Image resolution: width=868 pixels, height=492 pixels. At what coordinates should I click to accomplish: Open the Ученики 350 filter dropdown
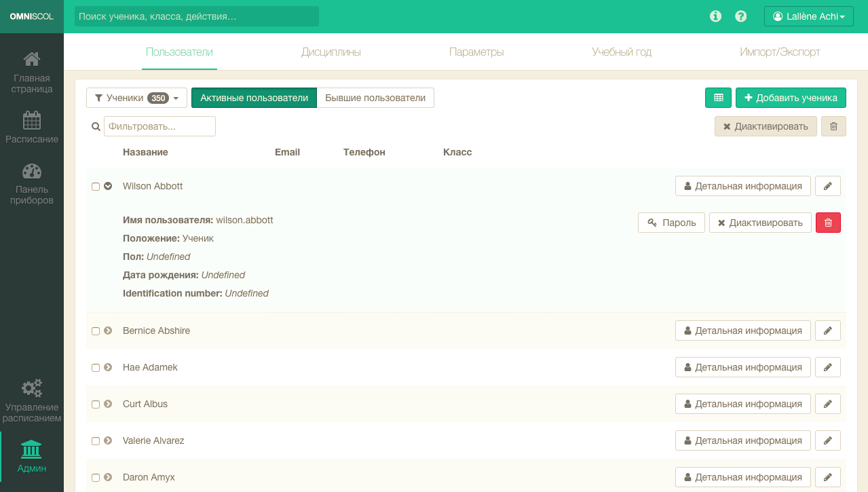coord(136,98)
